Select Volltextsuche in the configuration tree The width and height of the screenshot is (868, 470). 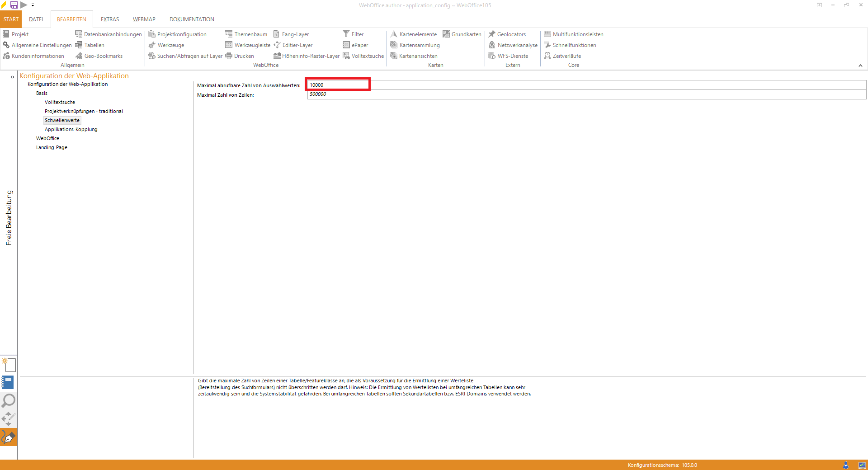pos(60,102)
